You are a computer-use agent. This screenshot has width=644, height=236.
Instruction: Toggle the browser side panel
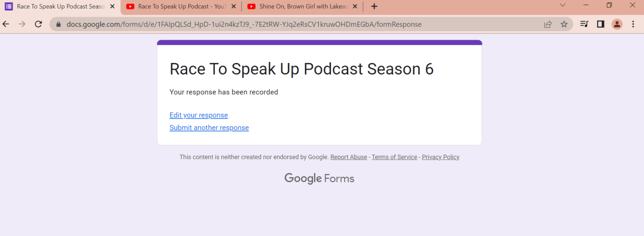[x=600, y=24]
